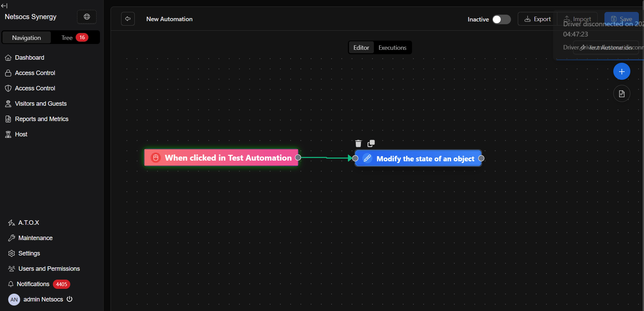Add a new node with blue plus button

(621, 72)
